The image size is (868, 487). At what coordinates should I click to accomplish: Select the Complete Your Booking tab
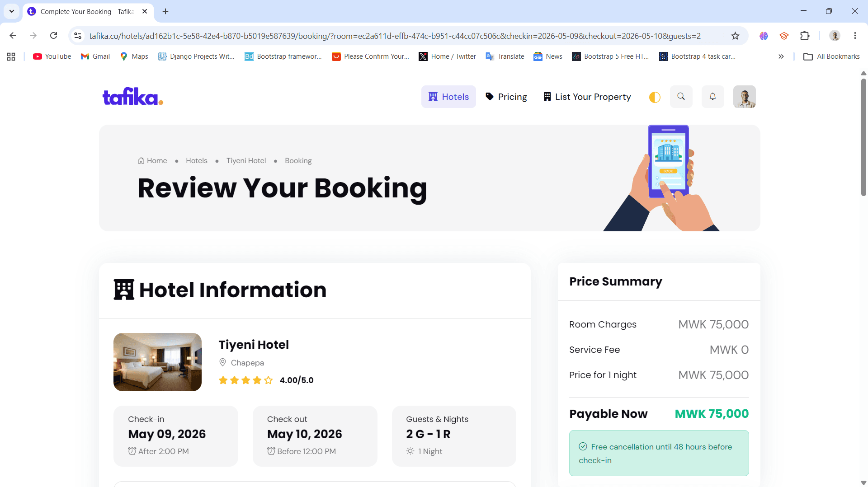(87, 12)
